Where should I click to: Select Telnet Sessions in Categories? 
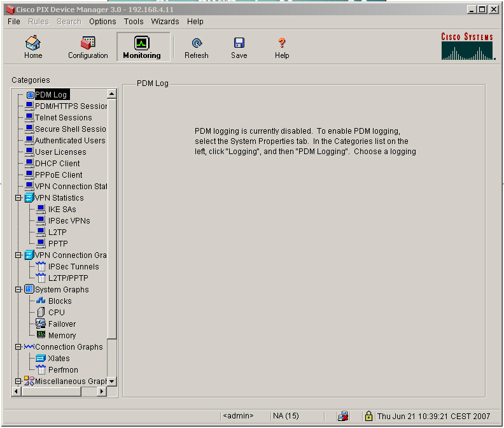pyautogui.click(x=63, y=118)
